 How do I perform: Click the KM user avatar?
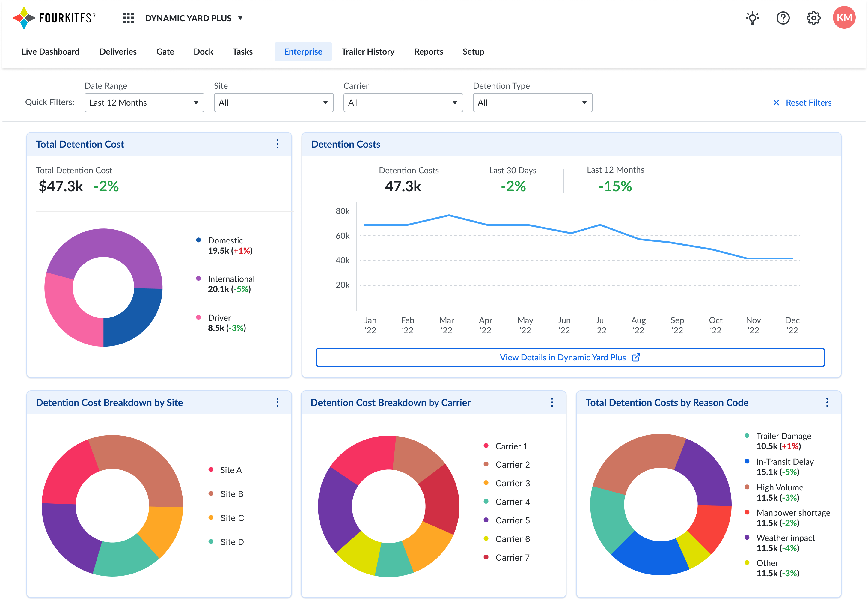[x=844, y=18]
